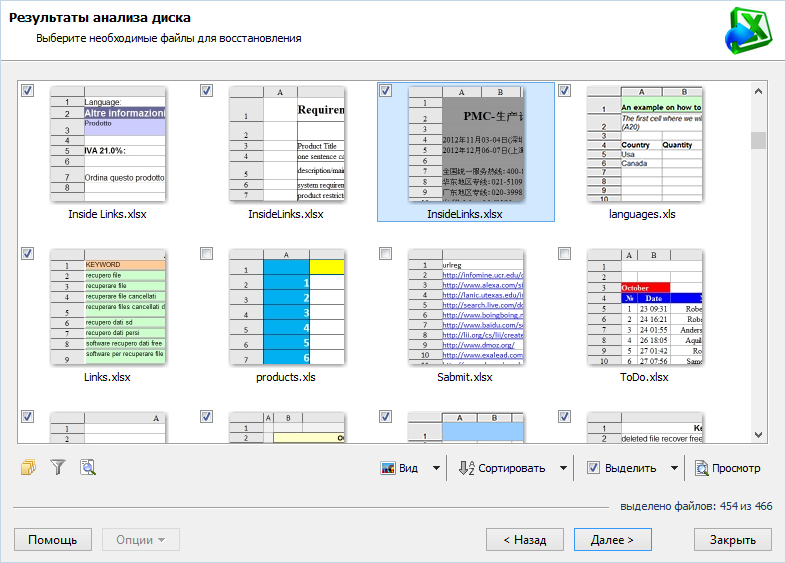Viewport: 786px width, 563px height.
Task: Toggle checkbox of bottom-row yellow-cell file
Action: 207,417
